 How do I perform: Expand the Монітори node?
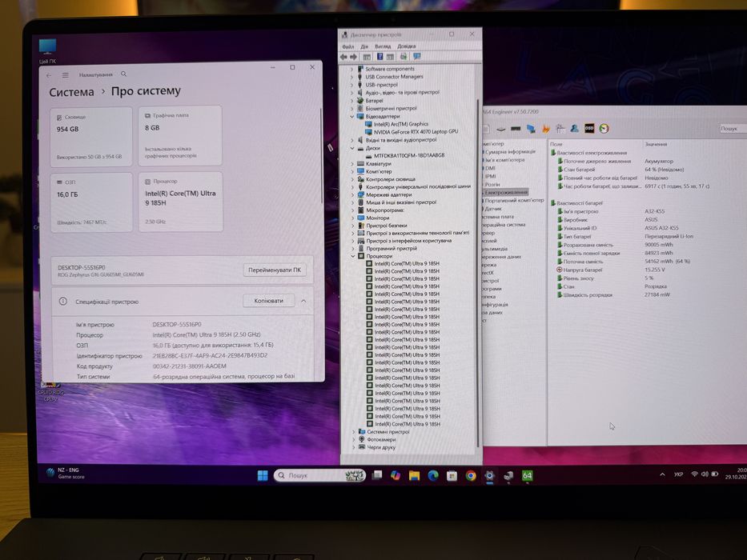pyautogui.click(x=353, y=218)
